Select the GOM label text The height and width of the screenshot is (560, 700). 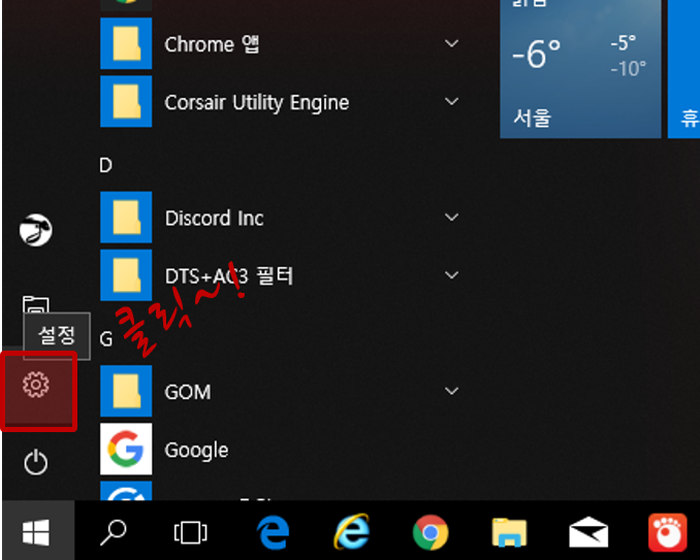click(x=188, y=392)
